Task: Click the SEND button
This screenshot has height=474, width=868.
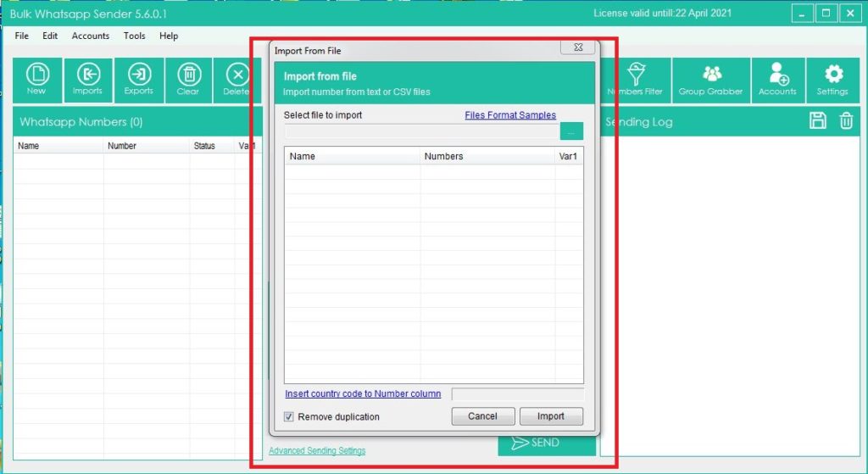Action: (x=547, y=443)
